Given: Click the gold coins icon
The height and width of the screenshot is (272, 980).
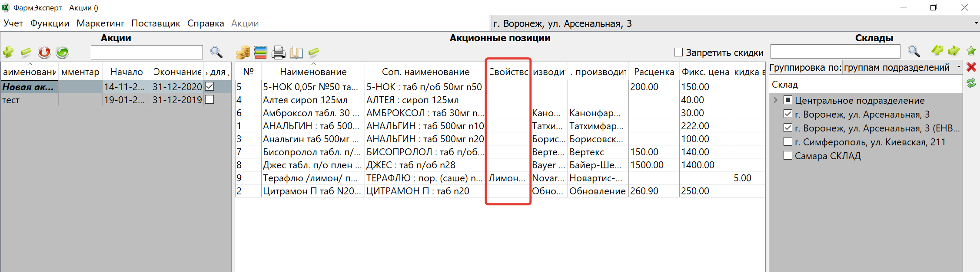Looking at the screenshot, I should (243, 52).
